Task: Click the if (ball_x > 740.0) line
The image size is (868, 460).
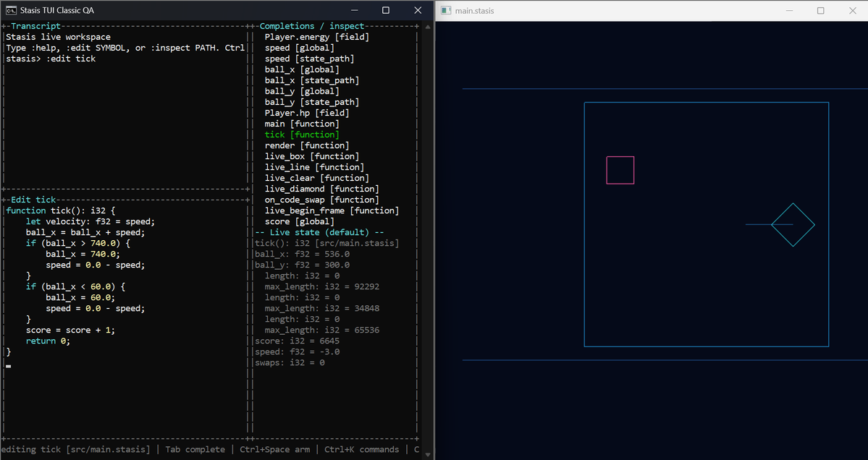Action: [x=78, y=243]
